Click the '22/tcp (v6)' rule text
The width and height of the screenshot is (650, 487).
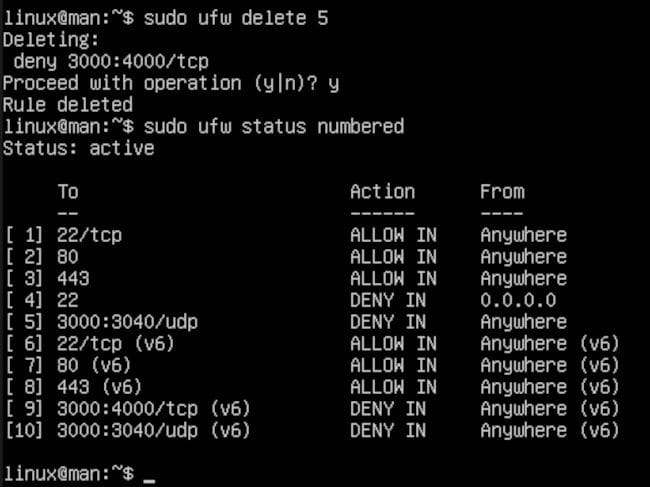coord(116,344)
